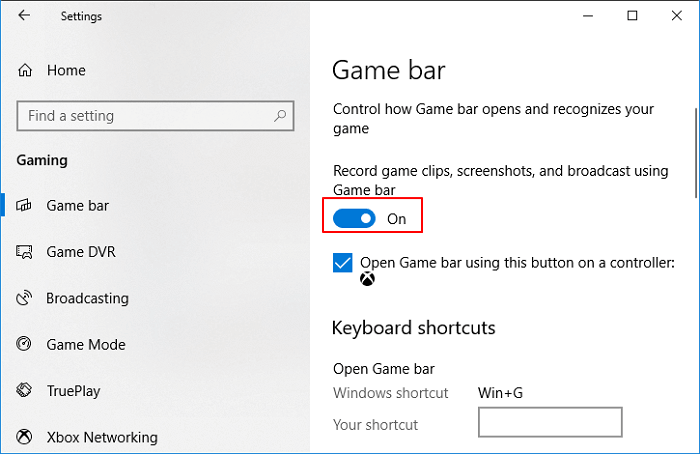Close the Settings window
Screen dimensions: 700x454
[x=678, y=16]
